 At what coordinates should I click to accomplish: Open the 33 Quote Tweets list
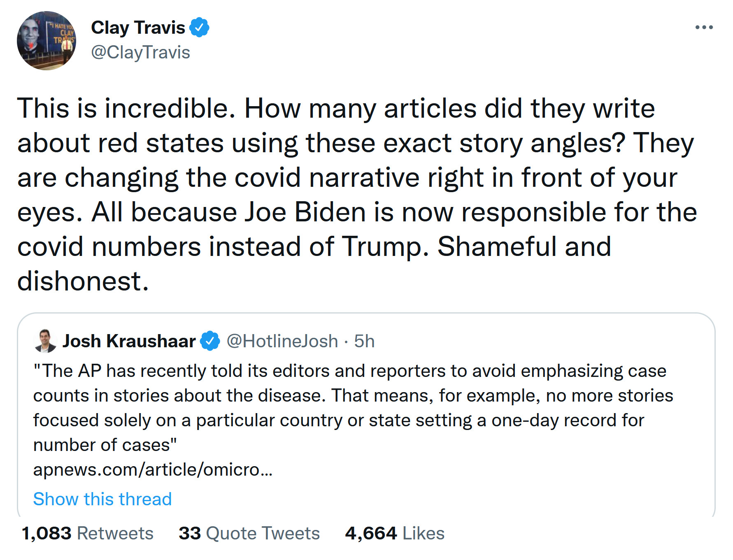point(249,533)
